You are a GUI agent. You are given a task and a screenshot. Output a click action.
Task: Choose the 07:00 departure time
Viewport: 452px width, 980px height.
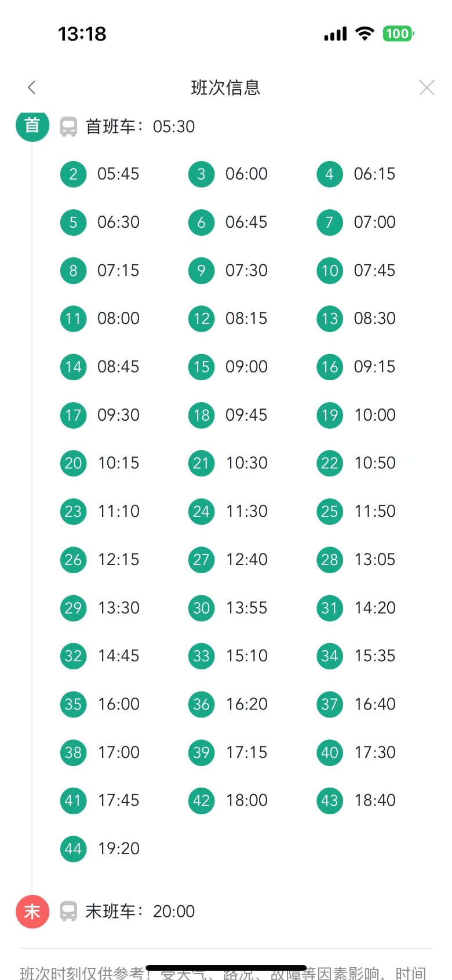pyautogui.click(x=374, y=222)
